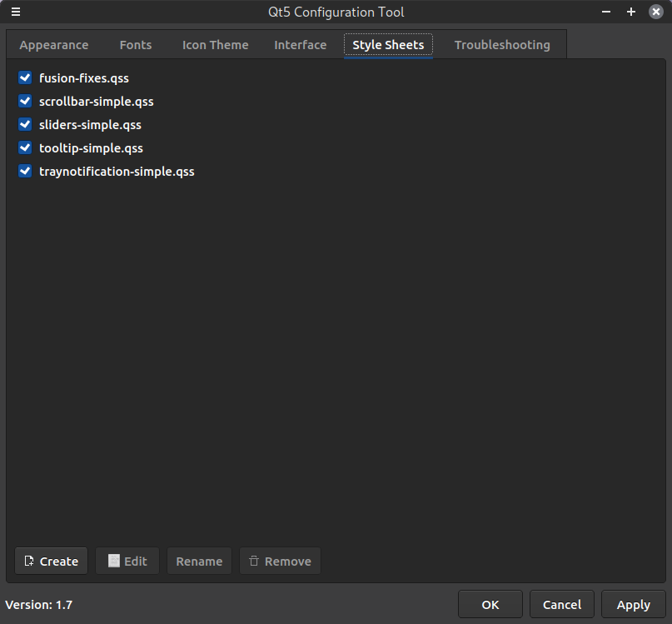
Task: Click the Edit style sheet button
Action: 127,561
